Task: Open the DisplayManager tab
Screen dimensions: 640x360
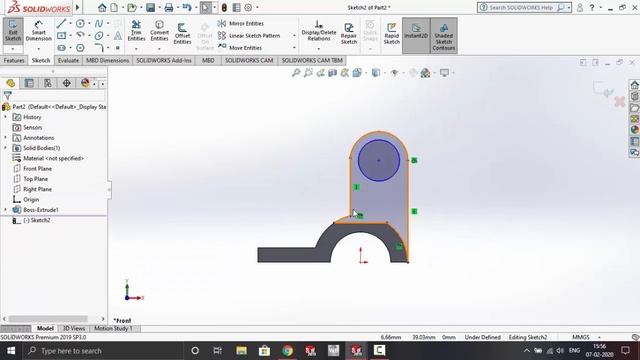Action: (x=85, y=83)
